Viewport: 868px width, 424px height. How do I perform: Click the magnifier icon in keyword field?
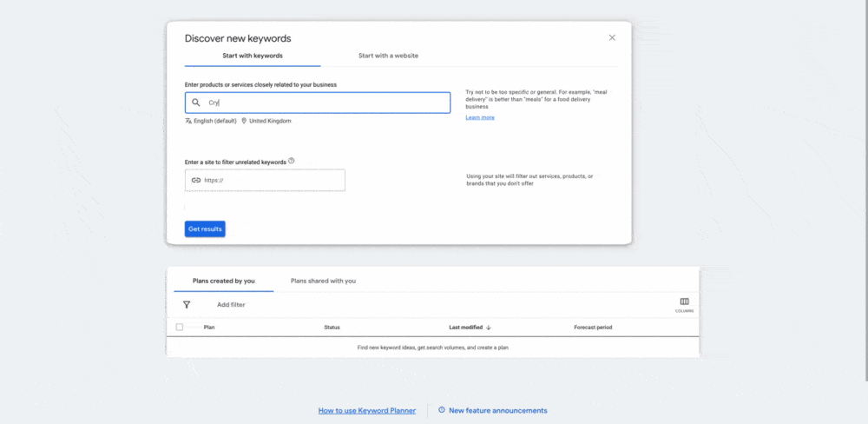pyautogui.click(x=196, y=103)
